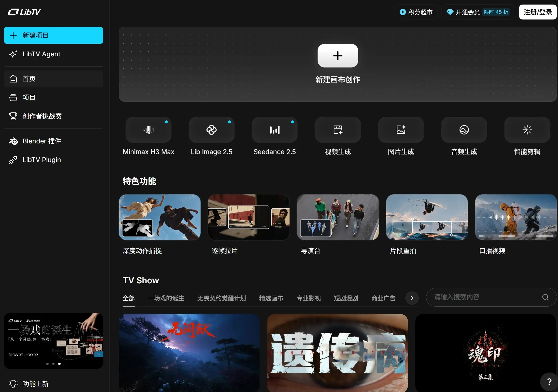
Task: Open 项目 projects in sidebar
Action: pos(53,97)
